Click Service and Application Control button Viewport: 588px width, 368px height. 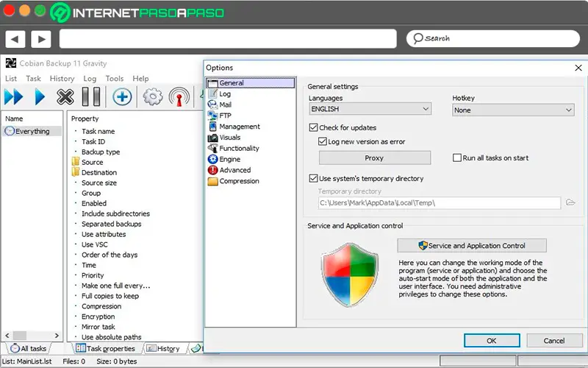472,246
